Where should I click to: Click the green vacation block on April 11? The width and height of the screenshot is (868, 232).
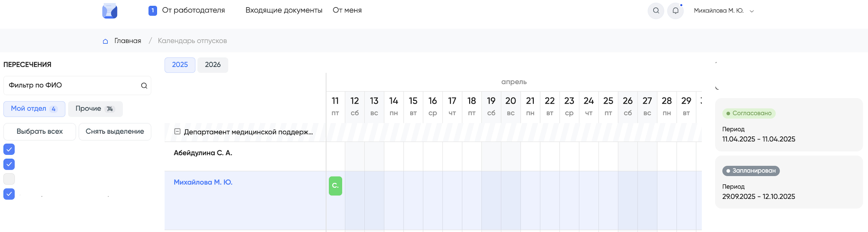pos(335,186)
